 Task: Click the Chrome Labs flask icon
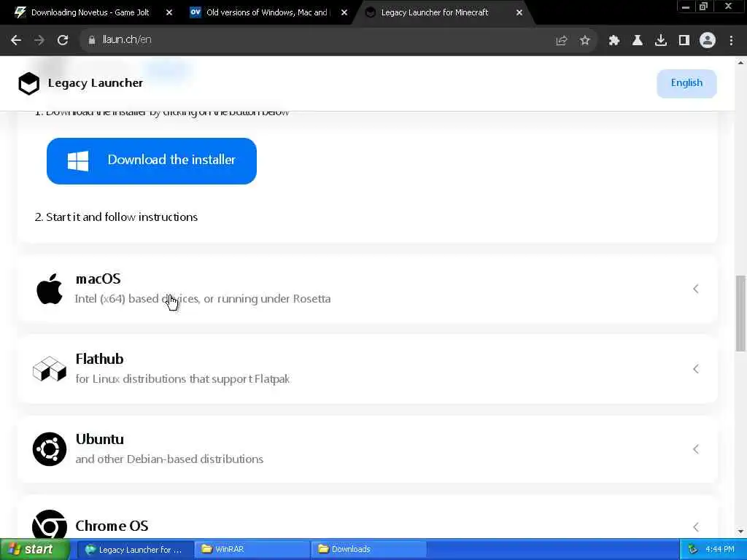tap(637, 41)
